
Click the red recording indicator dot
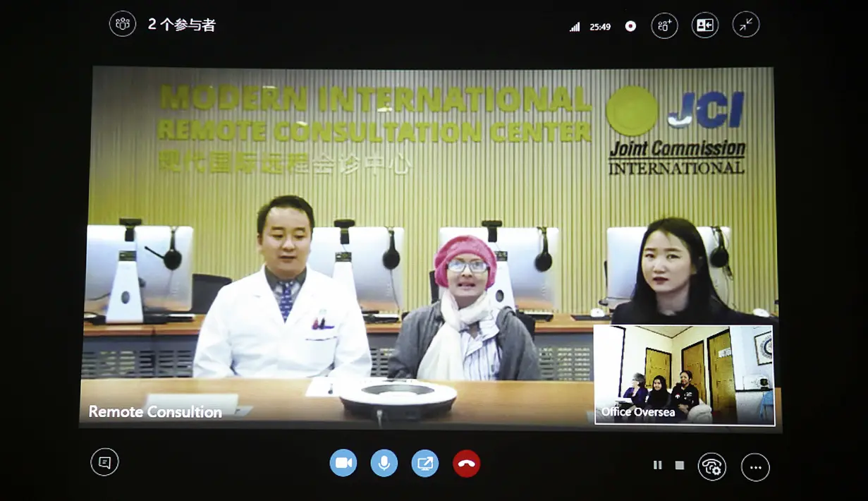click(x=630, y=25)
